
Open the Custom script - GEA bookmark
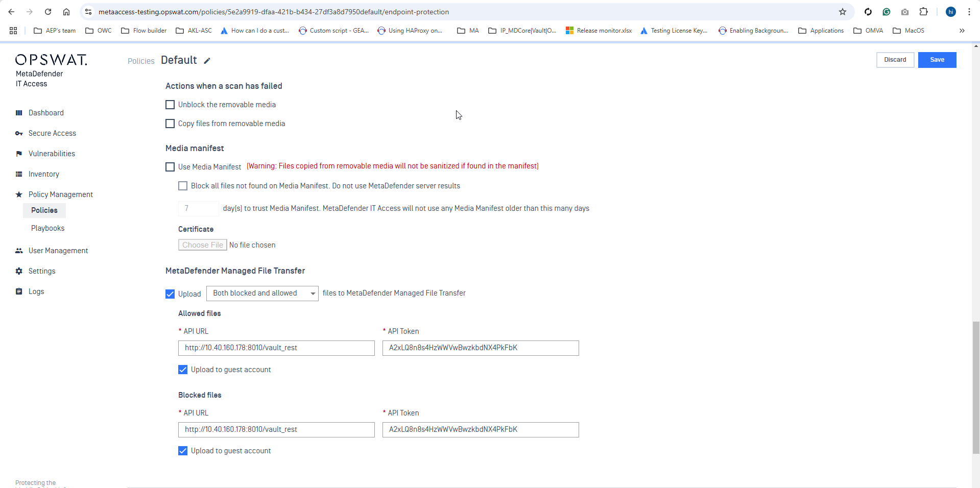(x=334, y=31)
